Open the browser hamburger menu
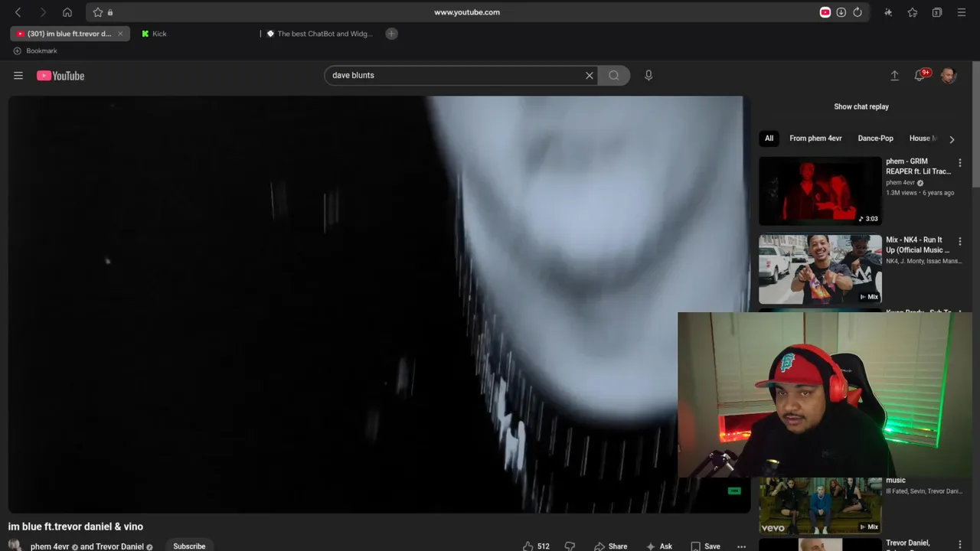 962,12
